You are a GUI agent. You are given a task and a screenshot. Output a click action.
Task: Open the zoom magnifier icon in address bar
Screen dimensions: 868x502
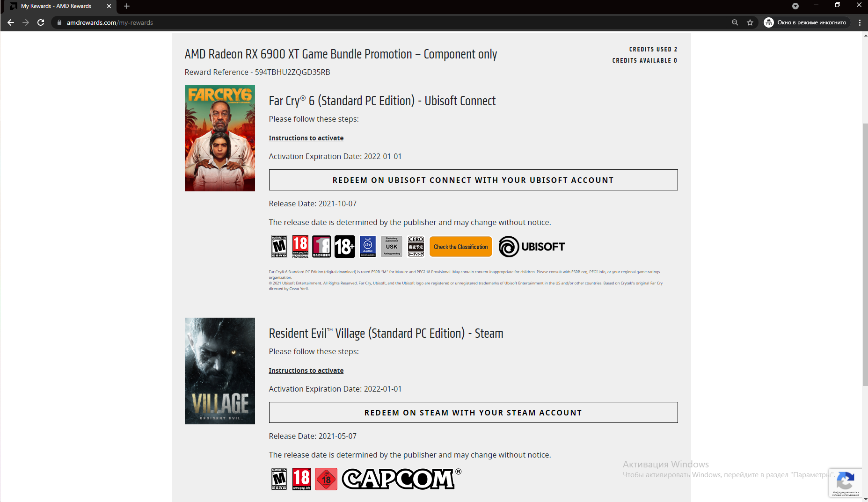tap(735, 22)
